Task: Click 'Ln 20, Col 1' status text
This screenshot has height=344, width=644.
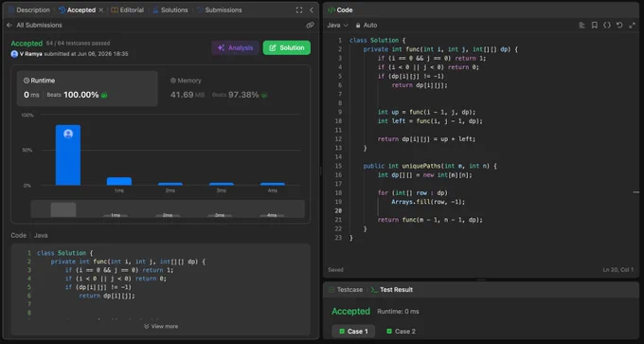Action: click(617, 270)
